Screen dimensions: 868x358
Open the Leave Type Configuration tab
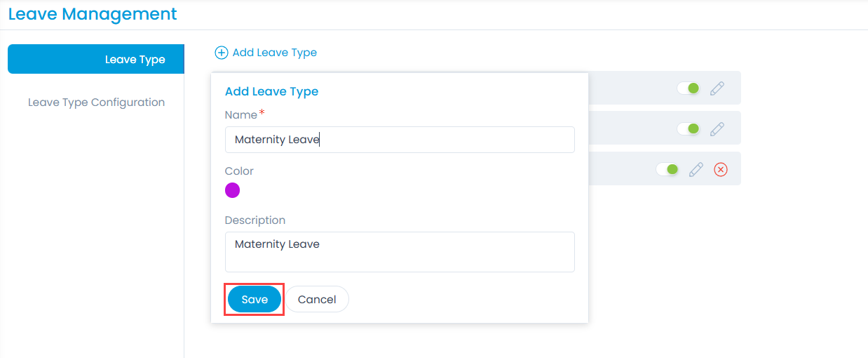point(96,102)
